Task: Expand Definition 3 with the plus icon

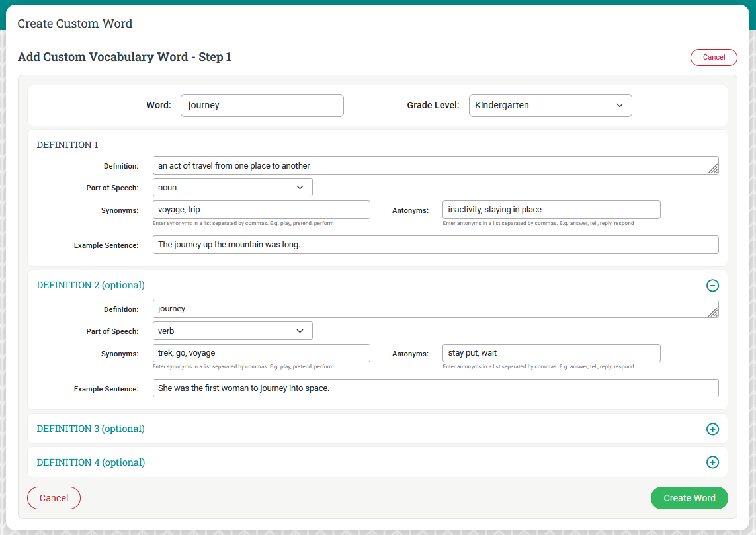Action: [x=712, y=429]
